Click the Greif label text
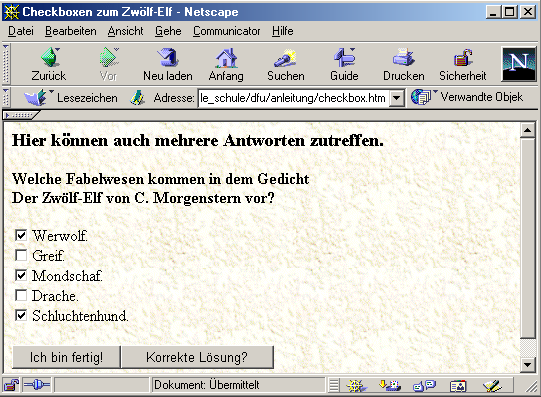This screenshot has width=541, height=397. click(x=48, y=256)
